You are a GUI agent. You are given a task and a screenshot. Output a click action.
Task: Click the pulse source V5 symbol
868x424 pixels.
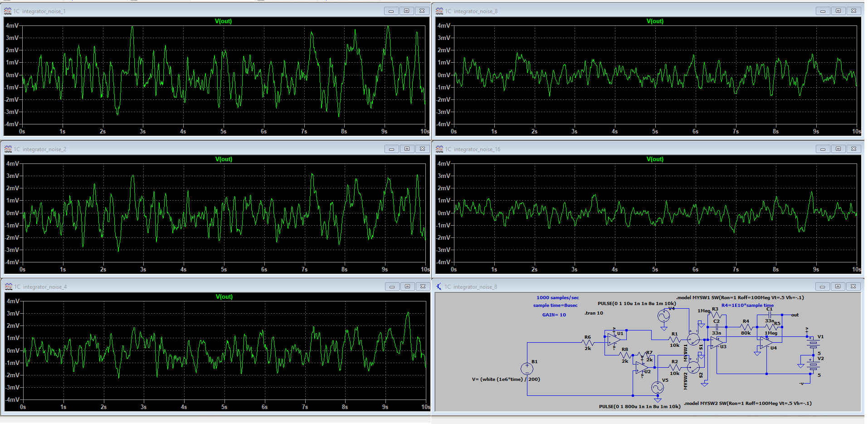pyautogui.click(x=658, y=387)
